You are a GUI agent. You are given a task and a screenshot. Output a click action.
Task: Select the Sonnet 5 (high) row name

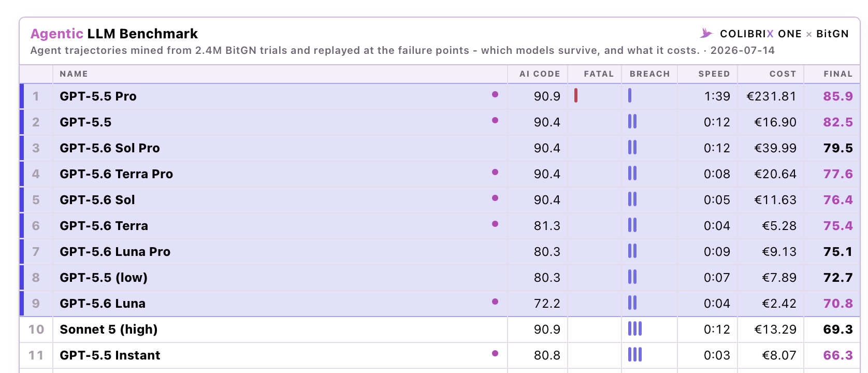coord(109,329)
